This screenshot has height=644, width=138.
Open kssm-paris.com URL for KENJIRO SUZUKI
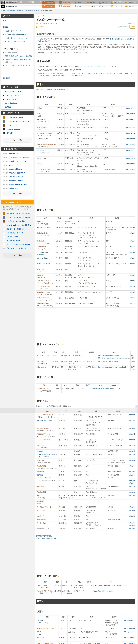100,389
